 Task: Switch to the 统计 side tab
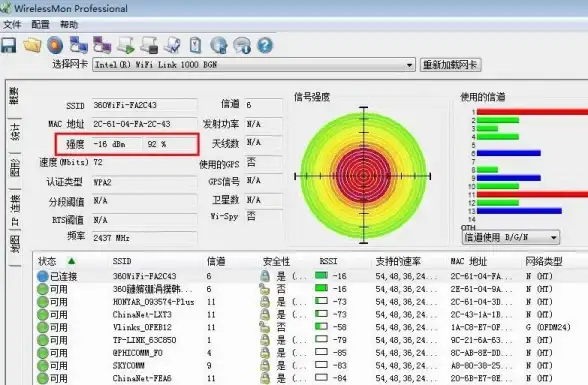click(x=15, y=132)
